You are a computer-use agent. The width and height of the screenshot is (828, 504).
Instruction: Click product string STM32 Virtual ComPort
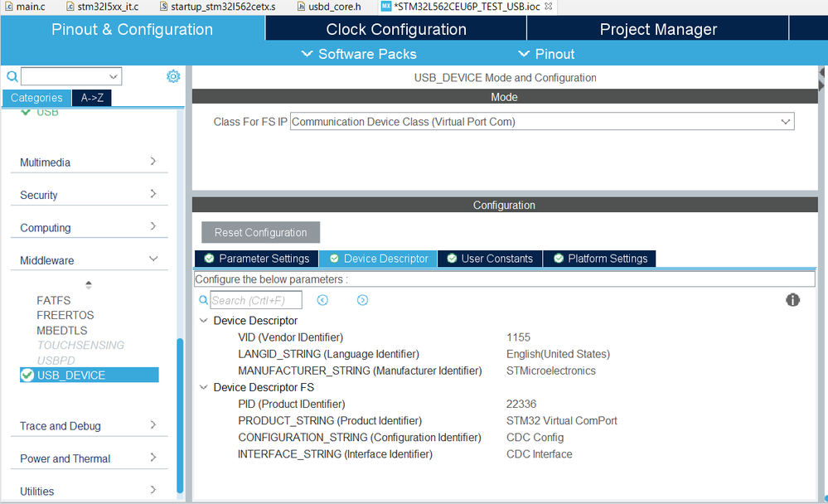tap(561, 420)
